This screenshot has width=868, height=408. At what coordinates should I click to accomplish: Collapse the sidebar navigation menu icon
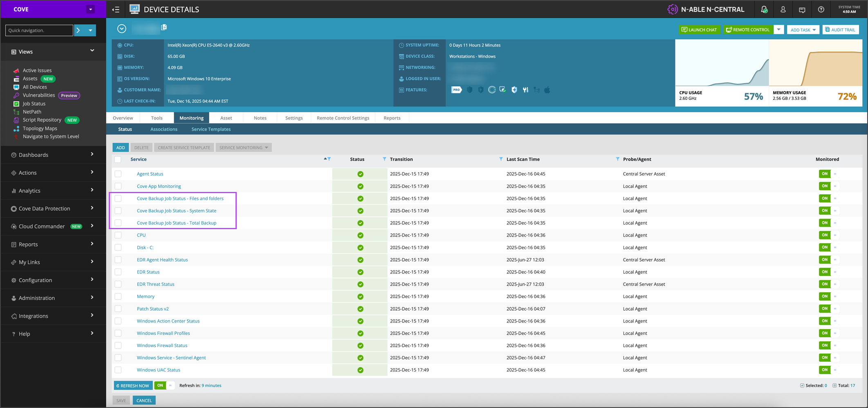tap(116, 9)
